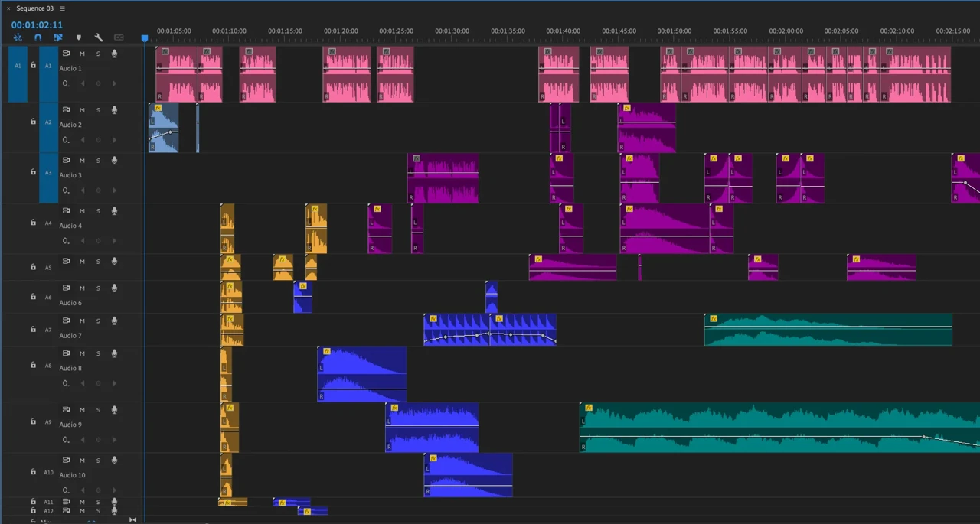This screenshot has width=980, height=524.
Task: Go to next keyframe on Audio 1
Action: 115,83
